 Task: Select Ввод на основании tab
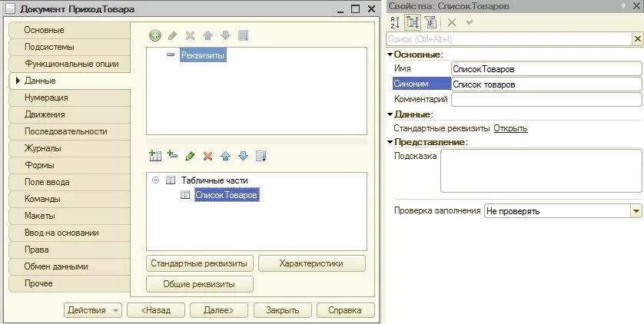[x=69, y=233]
